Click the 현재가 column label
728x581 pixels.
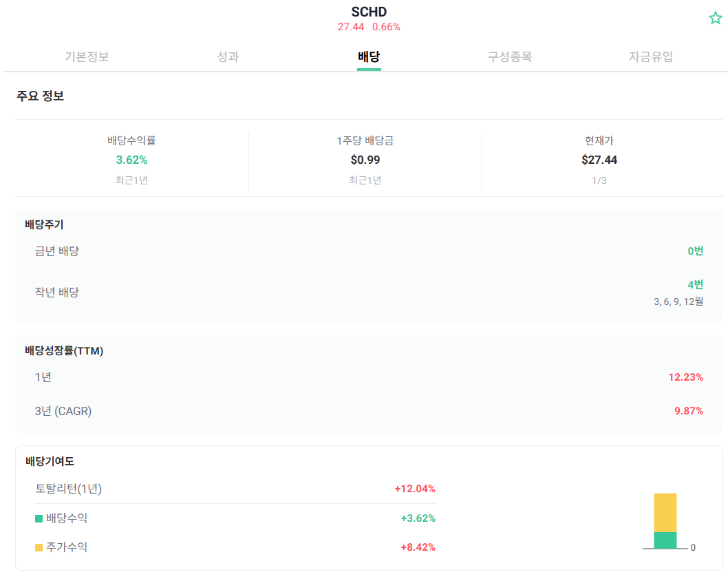[599, 140]
